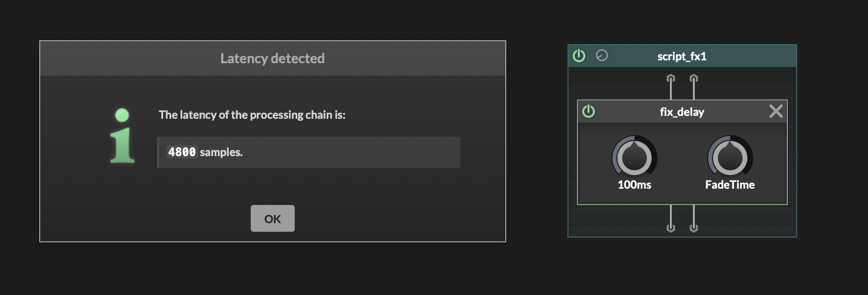
Task: Click the FadeTime label text
Action: 730,185
